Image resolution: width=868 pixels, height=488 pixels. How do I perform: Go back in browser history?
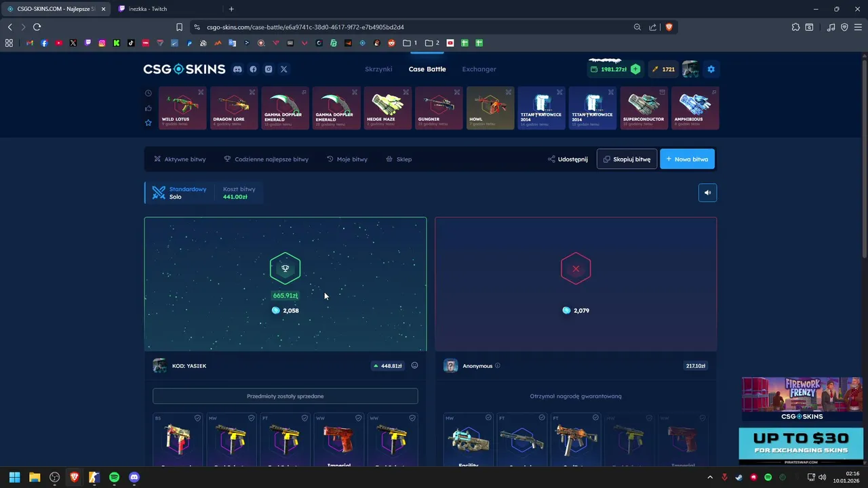(x=9, y=27)
